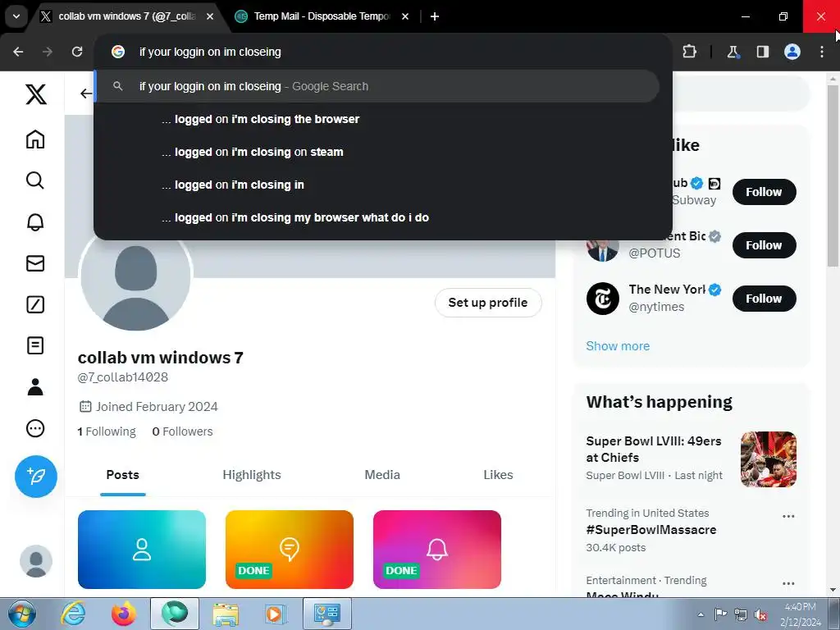Reload the page with refresh icon

77,52
